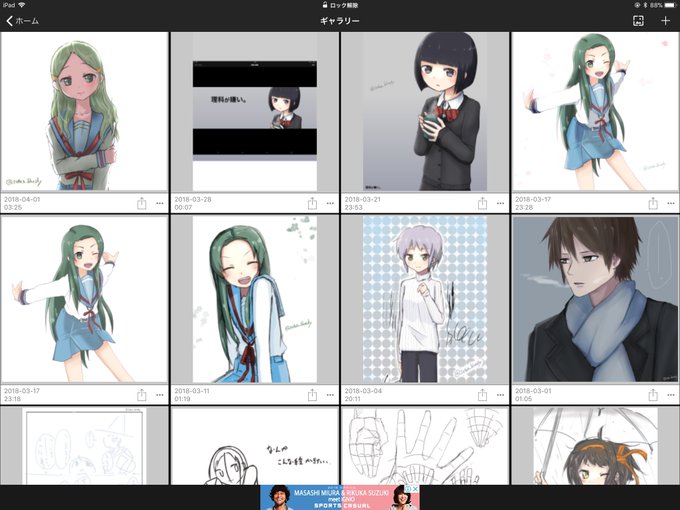The image size is (680, 510).
Task: Share the 2018-03-21 23:53 artwork
Action: [x=482, y=203]
